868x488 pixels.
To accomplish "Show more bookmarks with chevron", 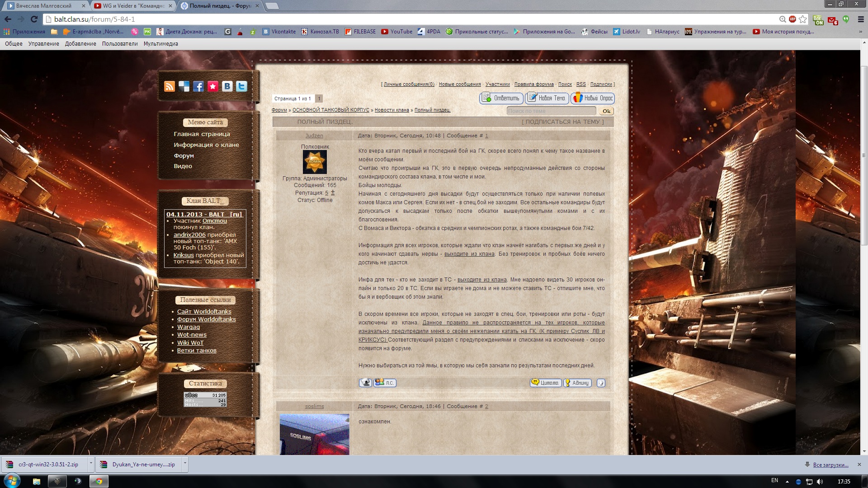I will click(x=861, y=32).
